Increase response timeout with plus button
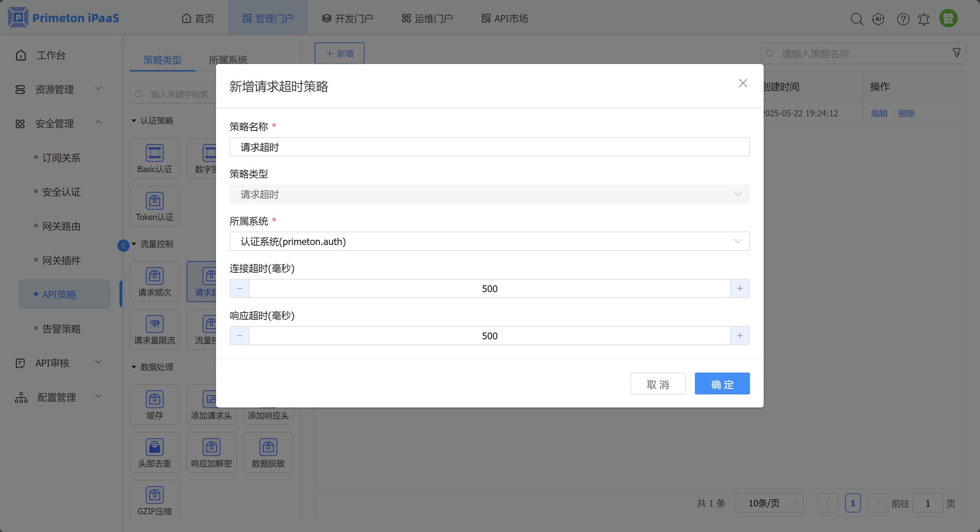 tap(740, 336)
